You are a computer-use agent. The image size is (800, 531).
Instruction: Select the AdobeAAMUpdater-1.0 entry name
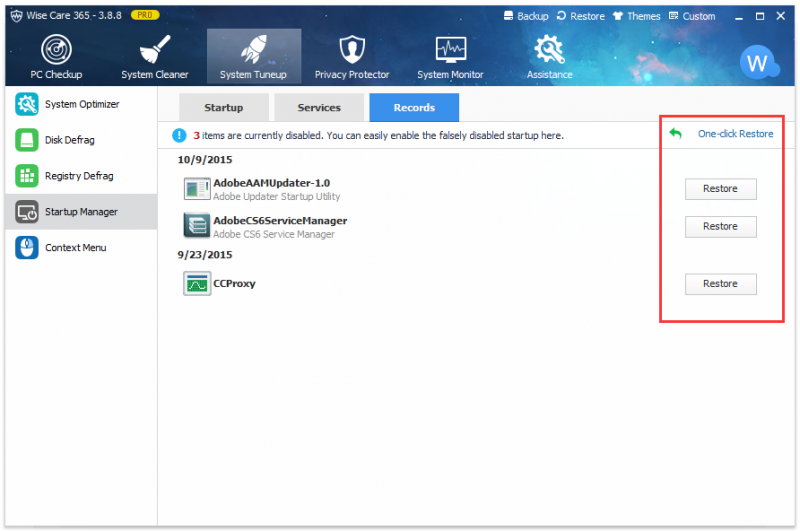pos(271,183)
